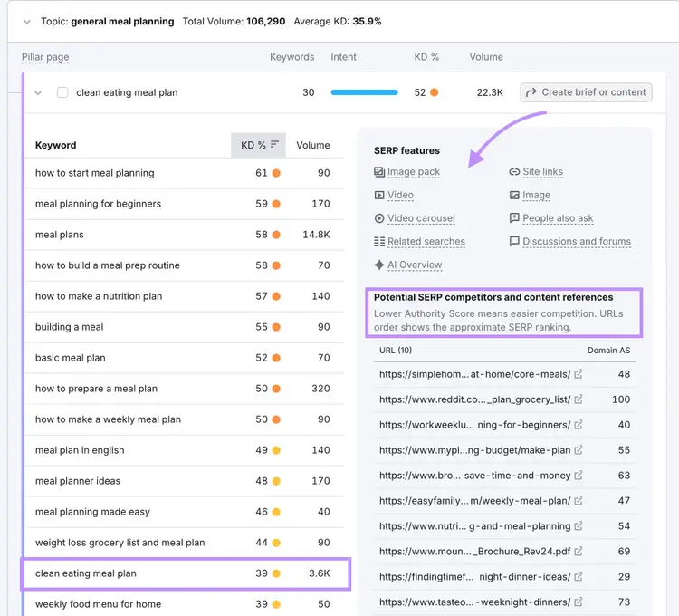
Task: Click the Video SERP feature icon
Action: (x=379, y=195)
